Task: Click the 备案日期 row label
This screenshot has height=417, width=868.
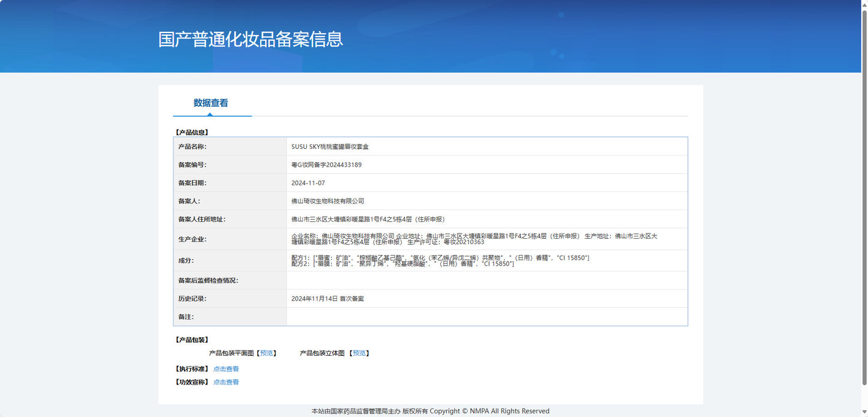Action: pyautogui.click(x=192, y=183)
